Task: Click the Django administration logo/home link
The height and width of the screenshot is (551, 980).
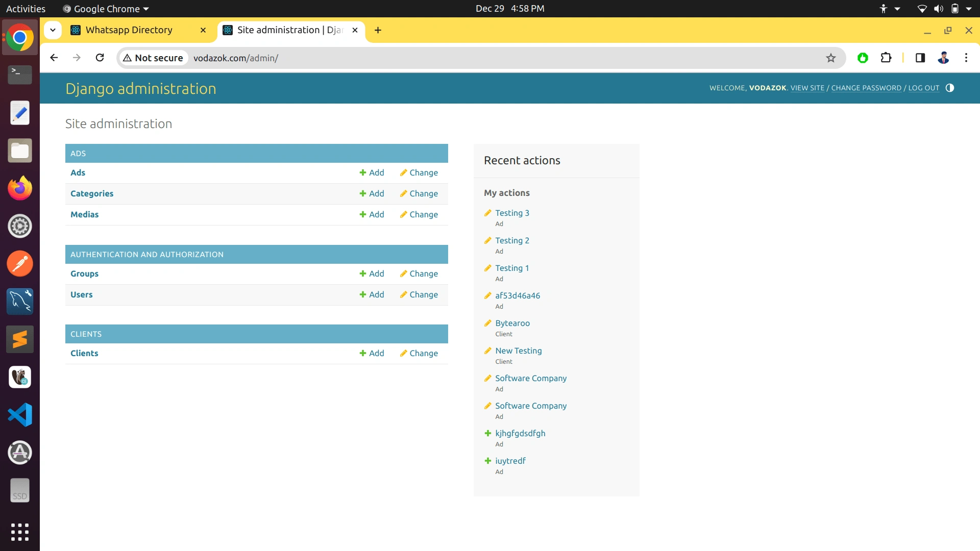Action: click(141, 88)
